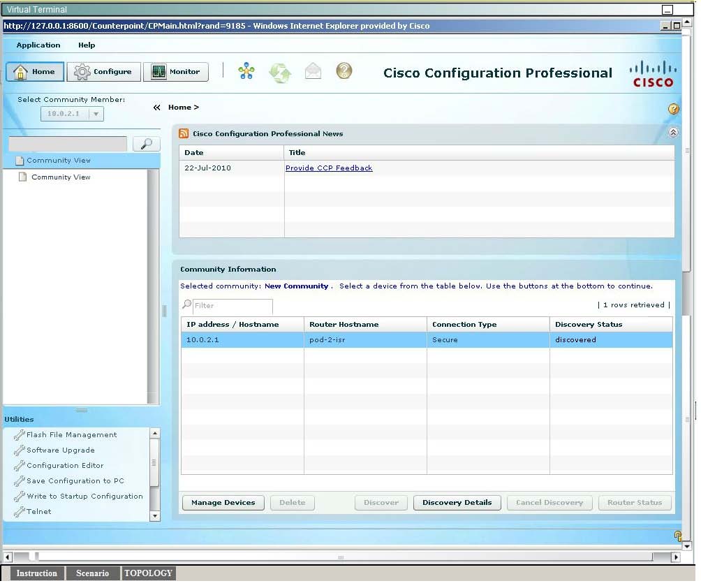
Task: Open the Provide CCP Feedback link
Action: click(329, 168)
